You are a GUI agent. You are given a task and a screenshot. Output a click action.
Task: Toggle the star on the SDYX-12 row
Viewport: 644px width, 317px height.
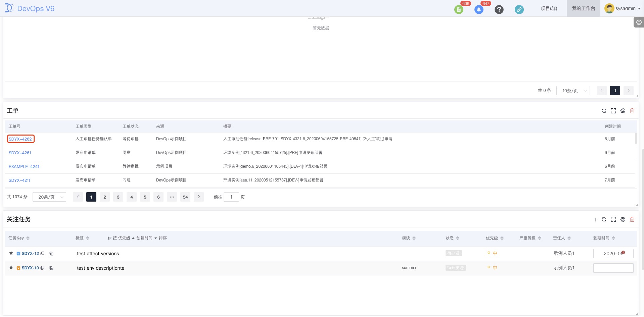[x=11, y=253]
